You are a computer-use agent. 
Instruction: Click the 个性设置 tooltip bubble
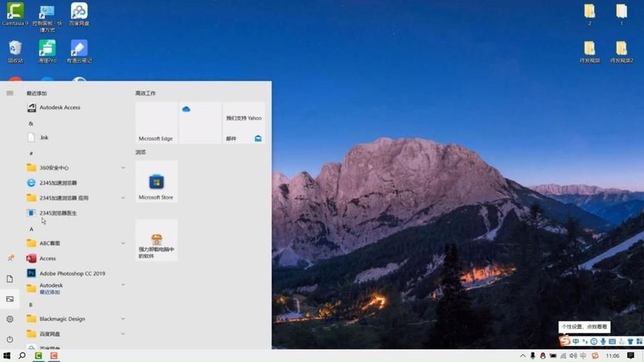coord(584,327)
